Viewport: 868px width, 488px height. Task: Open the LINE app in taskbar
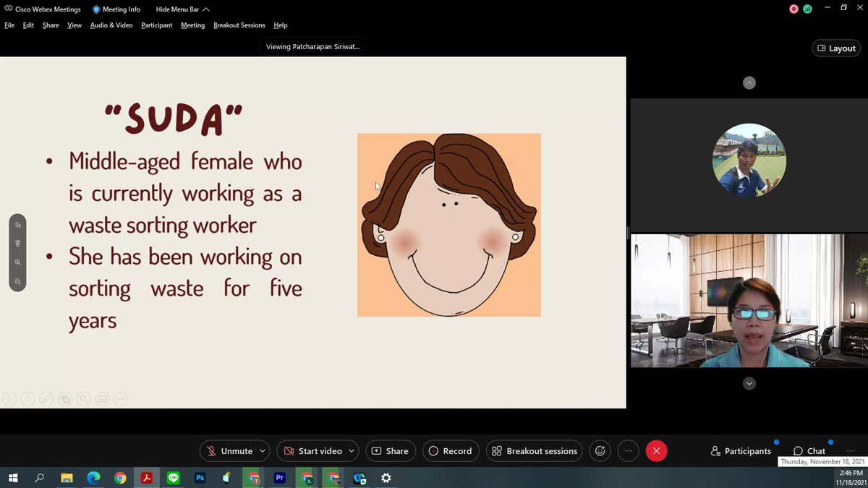tap(173, 478)
